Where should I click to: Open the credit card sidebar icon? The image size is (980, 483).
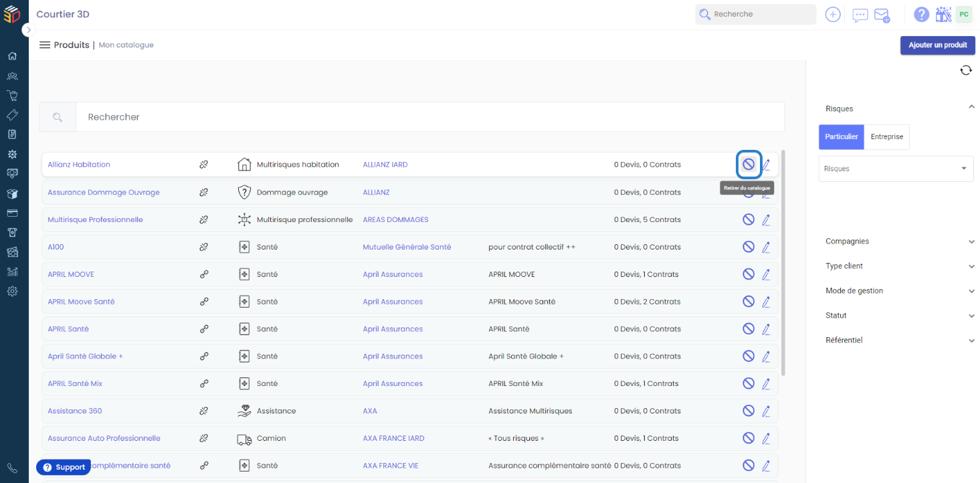[12, 213]
